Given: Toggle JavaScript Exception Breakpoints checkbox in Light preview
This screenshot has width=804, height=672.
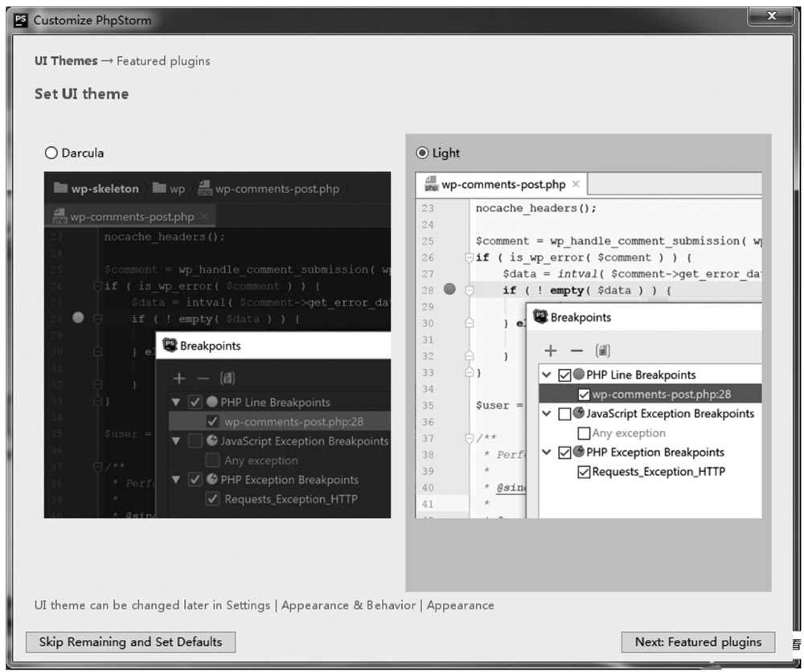Looking at the screenshot, I should 564,414.
